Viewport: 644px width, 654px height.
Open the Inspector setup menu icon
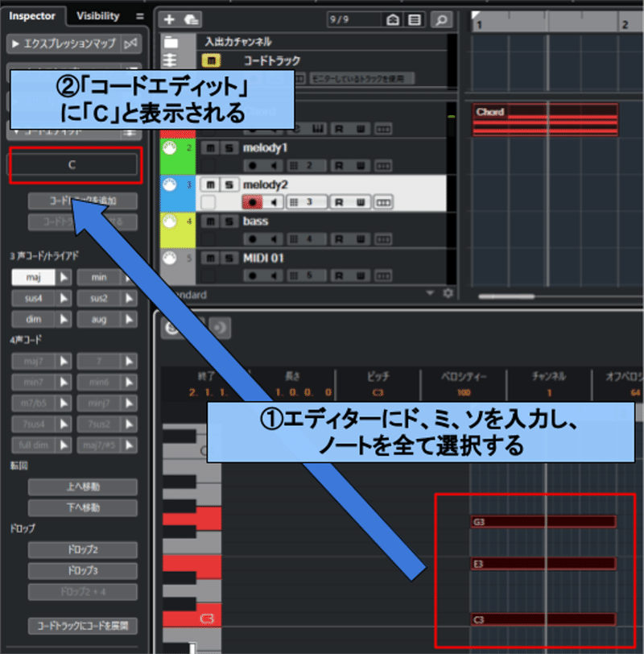(140, 16)
